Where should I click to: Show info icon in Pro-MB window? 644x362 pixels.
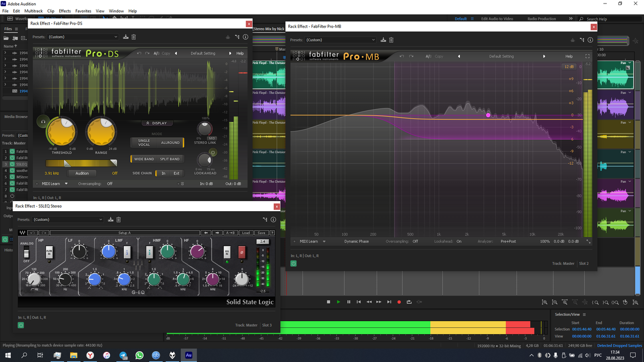point(590,40)
